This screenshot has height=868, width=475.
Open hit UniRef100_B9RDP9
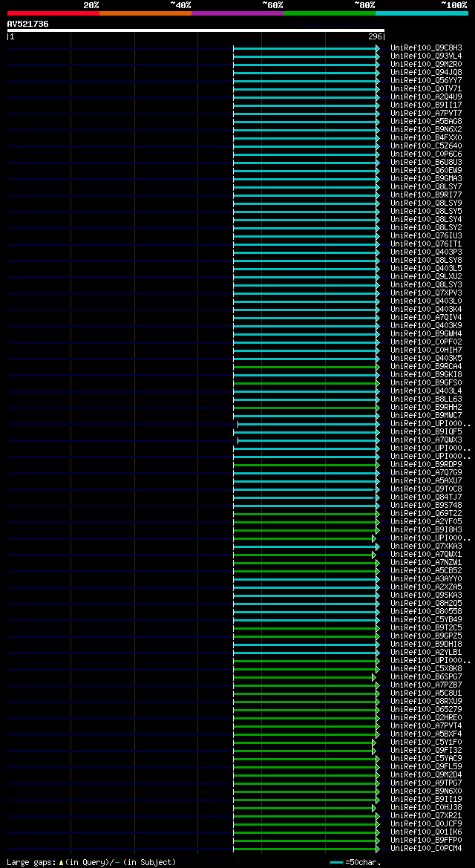coord(426,465)
